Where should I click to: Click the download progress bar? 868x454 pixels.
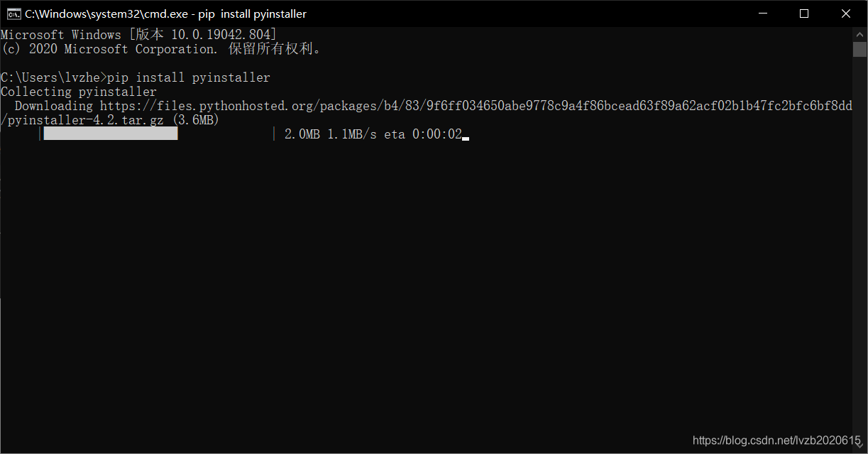[x=110, y=133]
